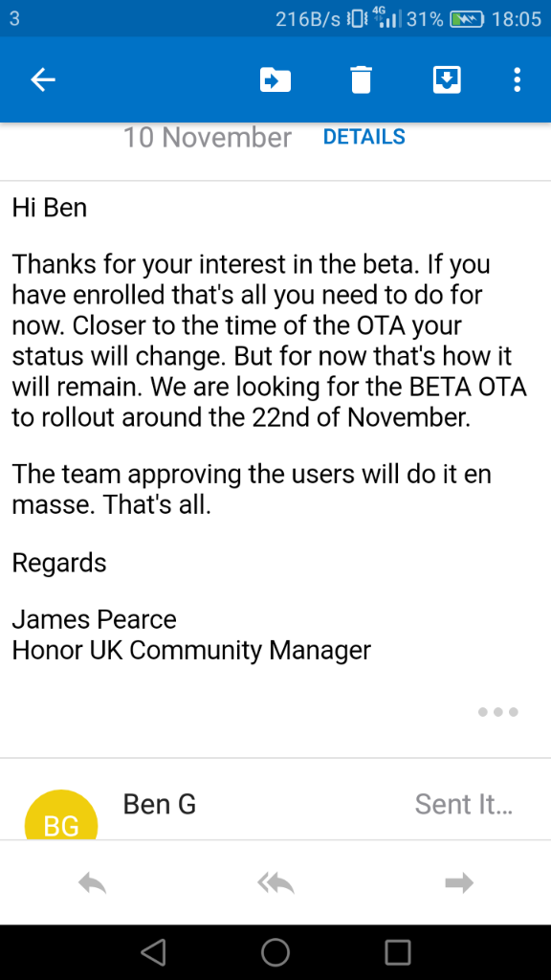Image resolution: width=551 pixels, height=980 pixels.
Task: Forward the email with the right arrow
Action: (459, 883)
